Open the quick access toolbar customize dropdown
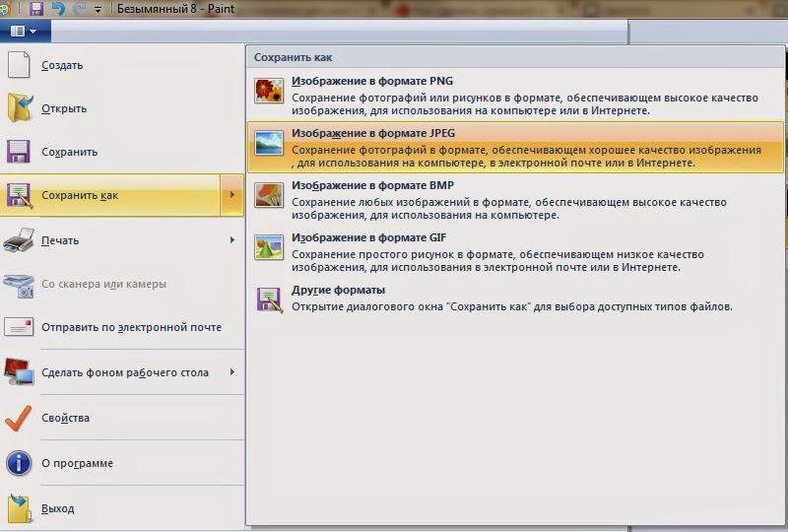Viewport: 788px width, 532px height. (x=98, y=10)
